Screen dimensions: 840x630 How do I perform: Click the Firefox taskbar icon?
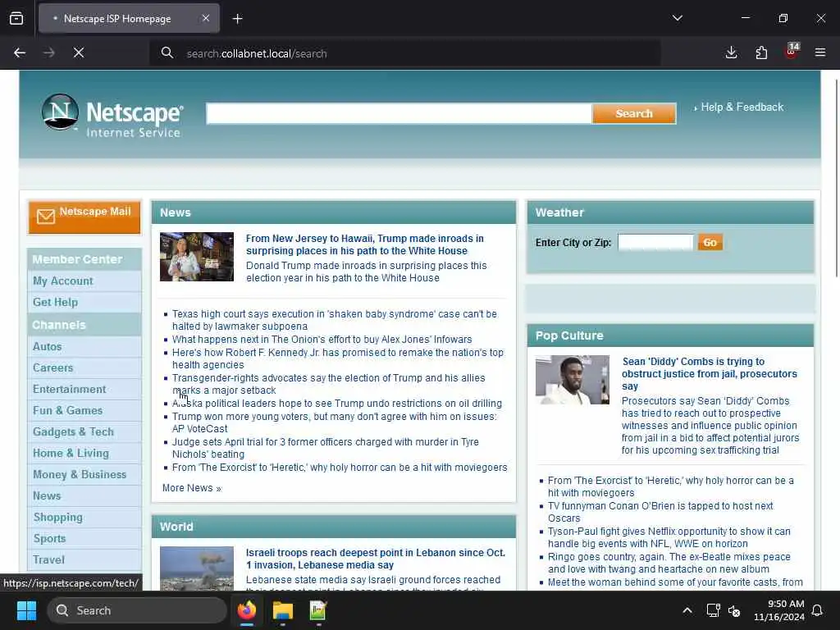pos(246,610)
